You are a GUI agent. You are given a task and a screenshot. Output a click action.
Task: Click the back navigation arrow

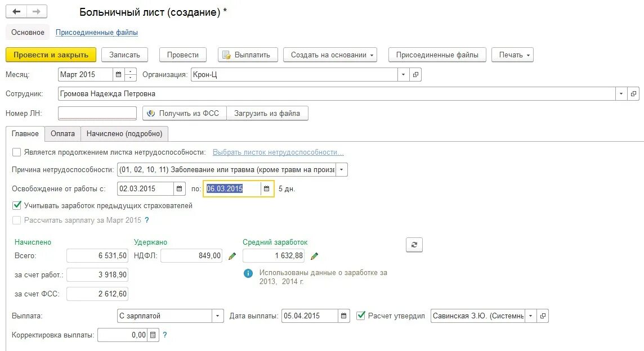click(x=16, y=12)
